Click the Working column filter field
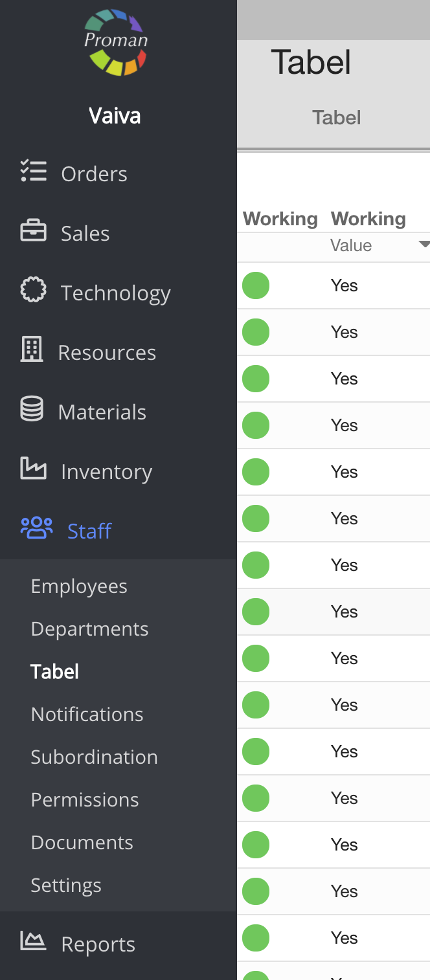Screen dimensions: 430x980 tap(280, 246)
